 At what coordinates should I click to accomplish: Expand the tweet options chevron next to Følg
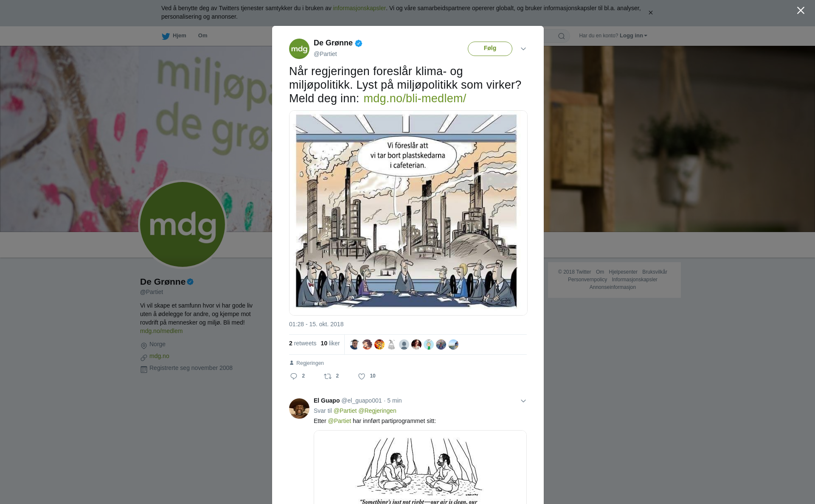[x=523, y=49]
